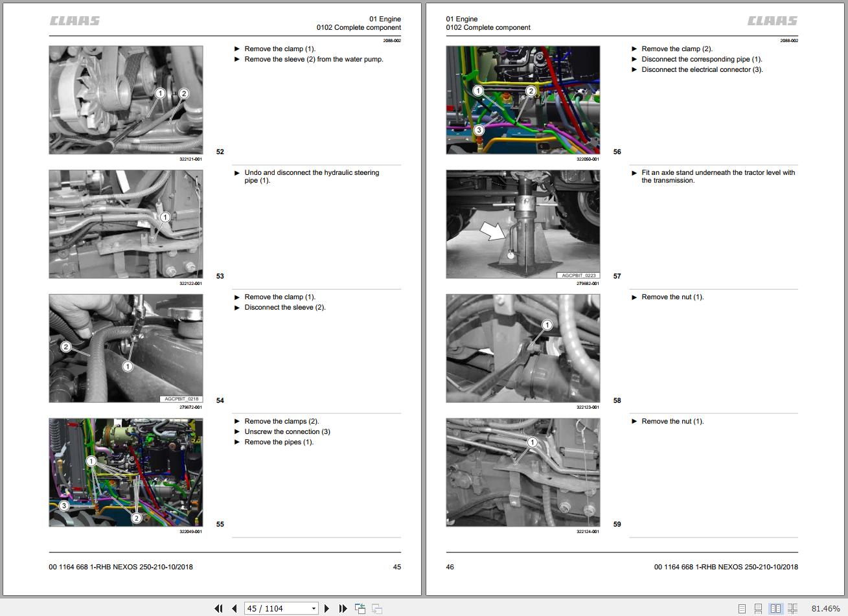The width and height of the screenshot is (848, 616).
Task: Click the 'Fit an axle stand underneath' instruction
Action: (x=718, y=176)
